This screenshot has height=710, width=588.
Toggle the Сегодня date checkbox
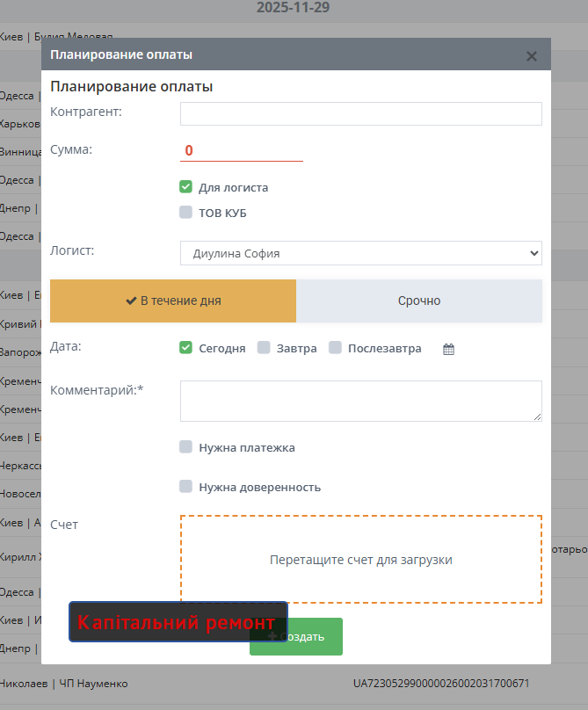click(185, 347)
